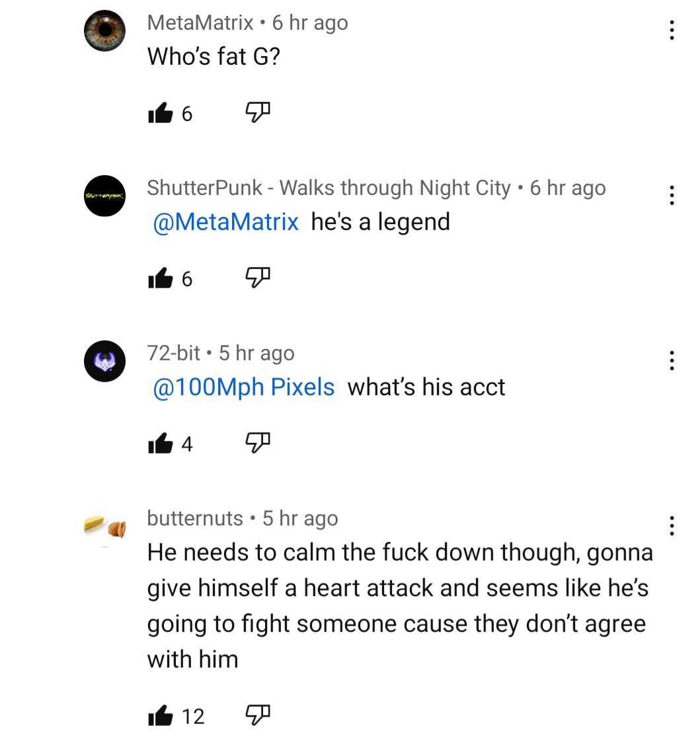View ShutterPunk's channel avatar
700x753 pixels.
[x=104, y=196]
